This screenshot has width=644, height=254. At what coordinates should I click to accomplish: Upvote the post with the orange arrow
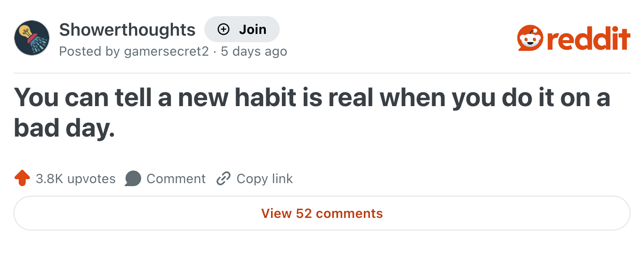22,178
